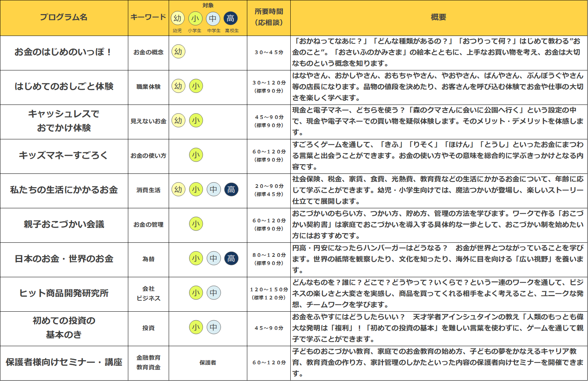Click 小 badge in キッズマネーすごろく row
The height and width of the screenshot is (381, 588).
pos(196,155)
